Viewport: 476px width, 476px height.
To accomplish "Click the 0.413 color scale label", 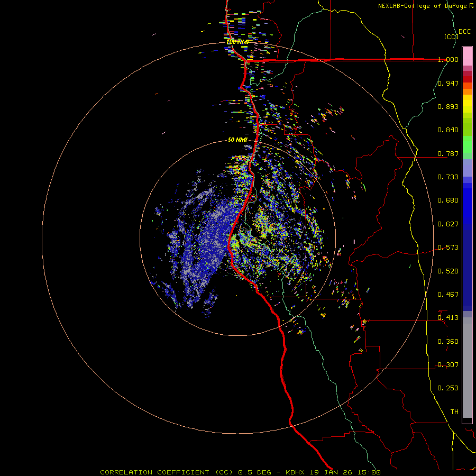I will pyautogui.click(x=448, y=318).
